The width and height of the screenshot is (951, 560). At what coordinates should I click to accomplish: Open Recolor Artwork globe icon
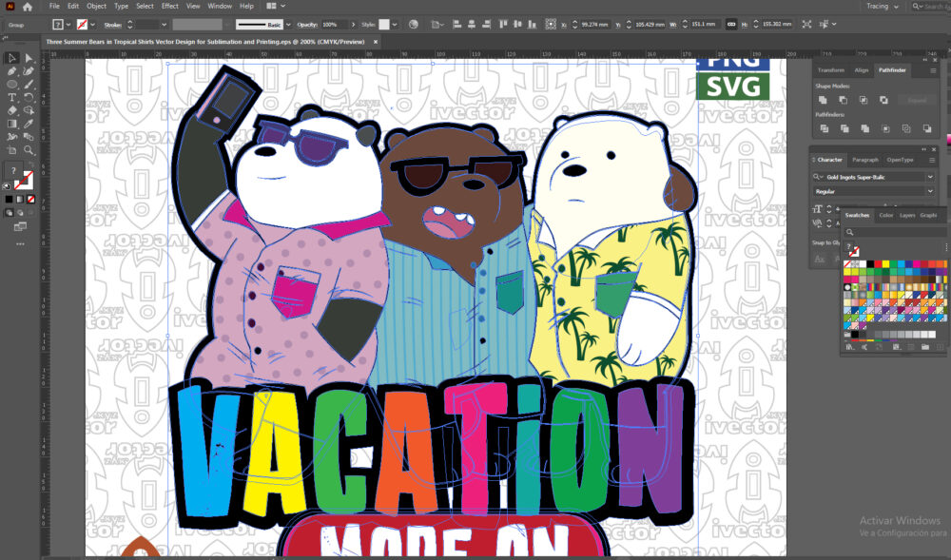pos(414,24)
